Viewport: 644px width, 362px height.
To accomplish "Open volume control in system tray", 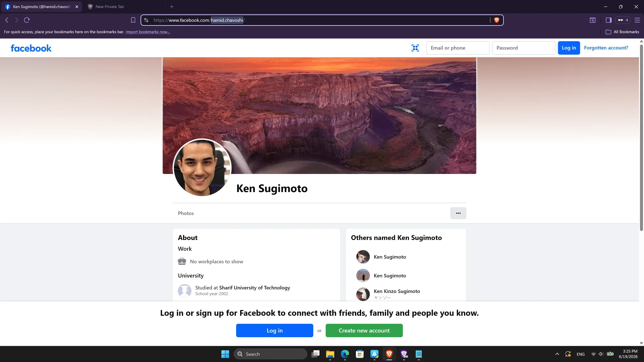I will 601,354.
